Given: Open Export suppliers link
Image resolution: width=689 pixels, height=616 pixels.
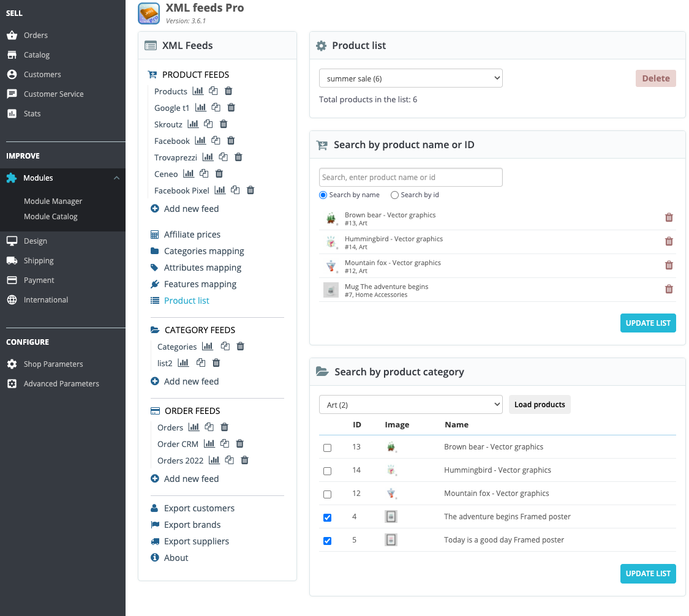Looking at the screenshot, I should (x=197, y=541).
